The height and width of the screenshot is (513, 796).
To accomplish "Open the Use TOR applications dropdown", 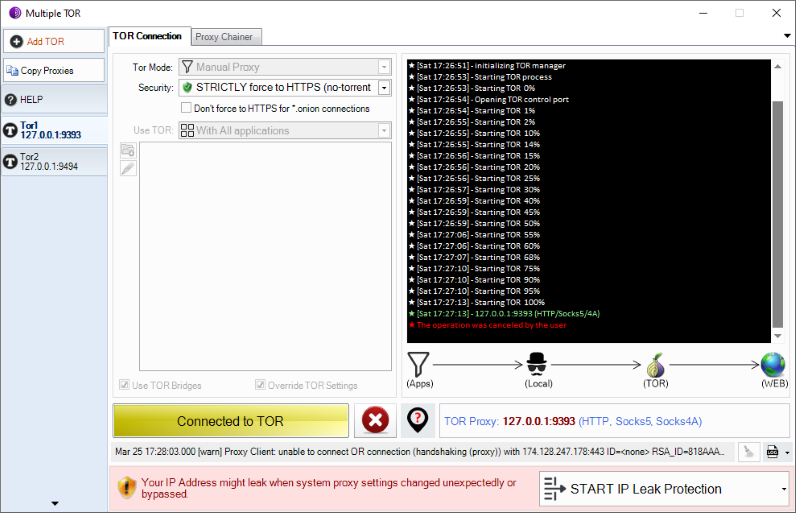I will point(285,130).
